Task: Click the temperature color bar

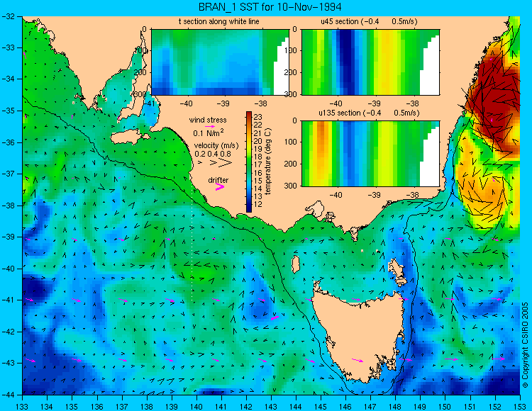Action: coord(249,162)
